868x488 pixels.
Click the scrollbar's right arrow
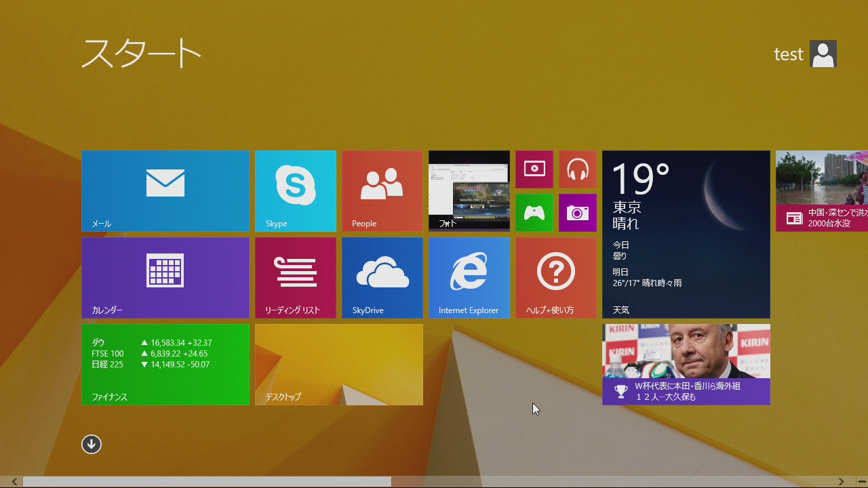[842, 482]
